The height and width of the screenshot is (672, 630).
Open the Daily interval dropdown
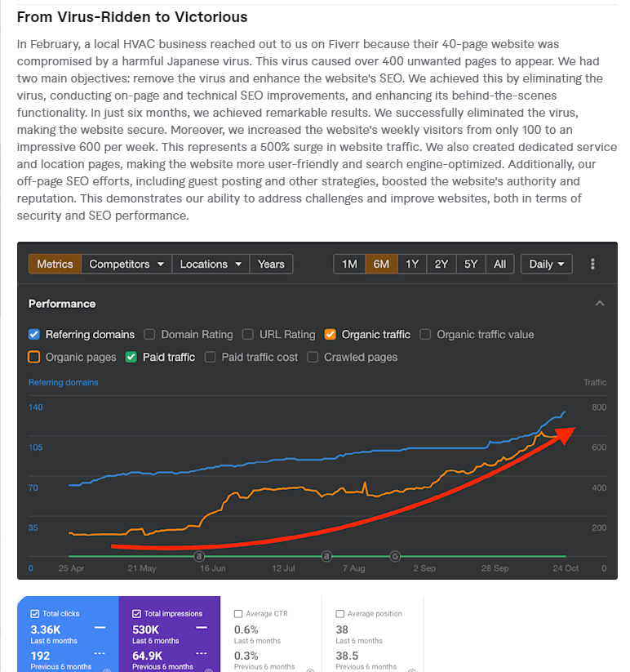coord(546,265)
